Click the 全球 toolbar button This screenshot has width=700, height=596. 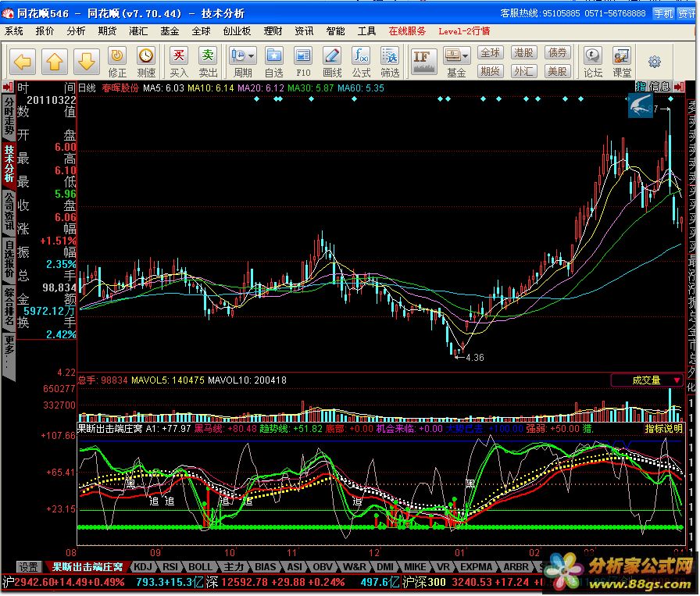(490, 52)
